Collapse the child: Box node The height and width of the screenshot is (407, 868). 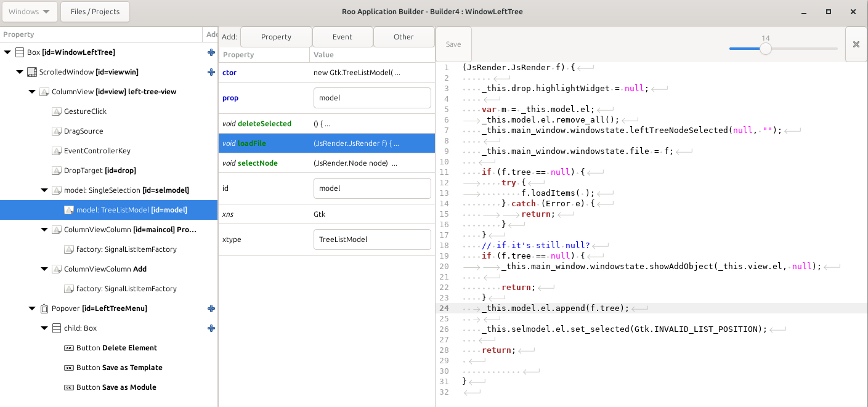pyautogui.click(x=44, y=328)
